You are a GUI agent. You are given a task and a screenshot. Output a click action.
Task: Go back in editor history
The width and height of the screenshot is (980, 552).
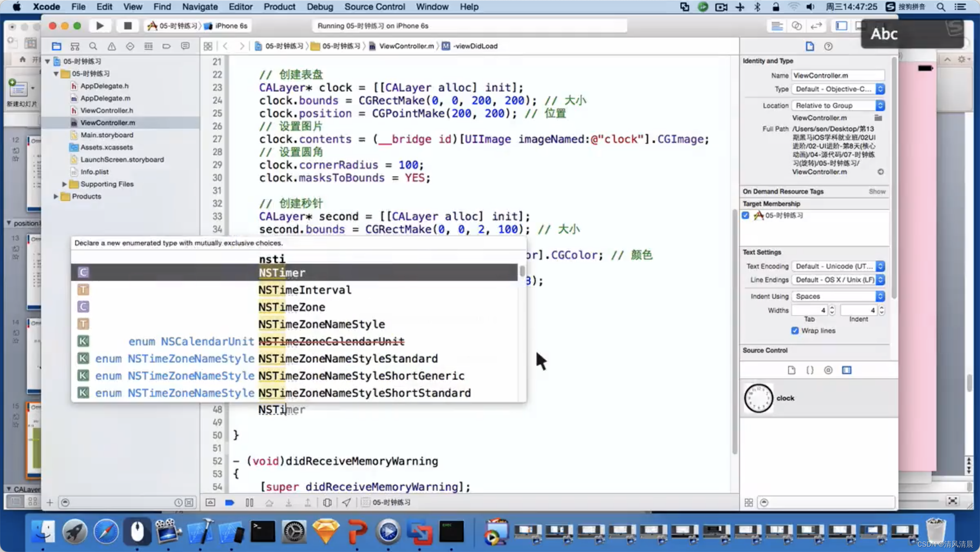[225, 46]
